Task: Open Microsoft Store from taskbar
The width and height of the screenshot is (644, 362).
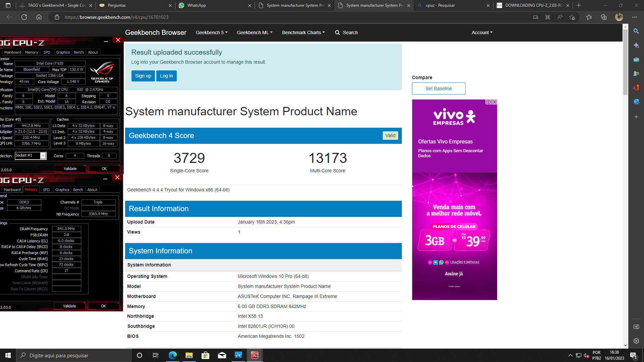Action: point(206,355)
